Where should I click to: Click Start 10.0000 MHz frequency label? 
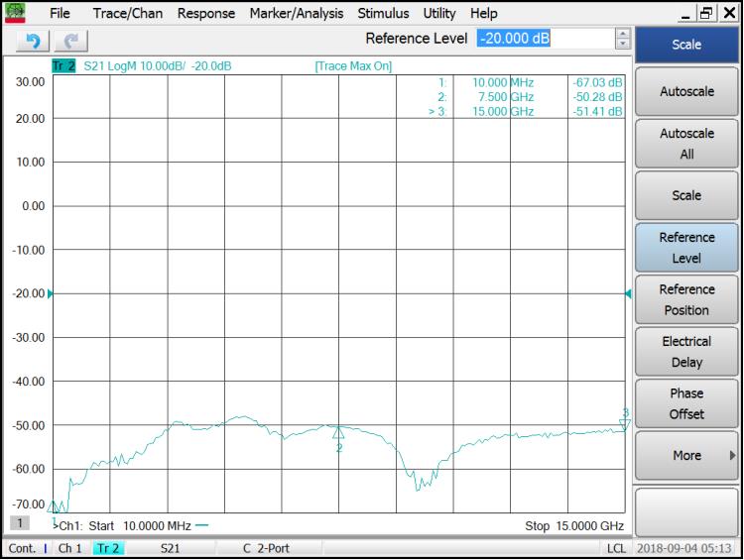point(140,526)
